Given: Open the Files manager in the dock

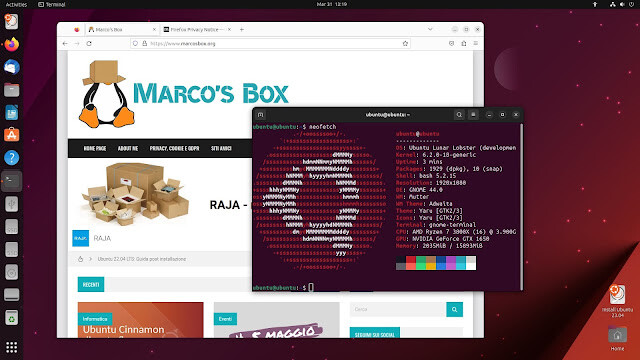Looking at the screenshot, I should point(11,90).
